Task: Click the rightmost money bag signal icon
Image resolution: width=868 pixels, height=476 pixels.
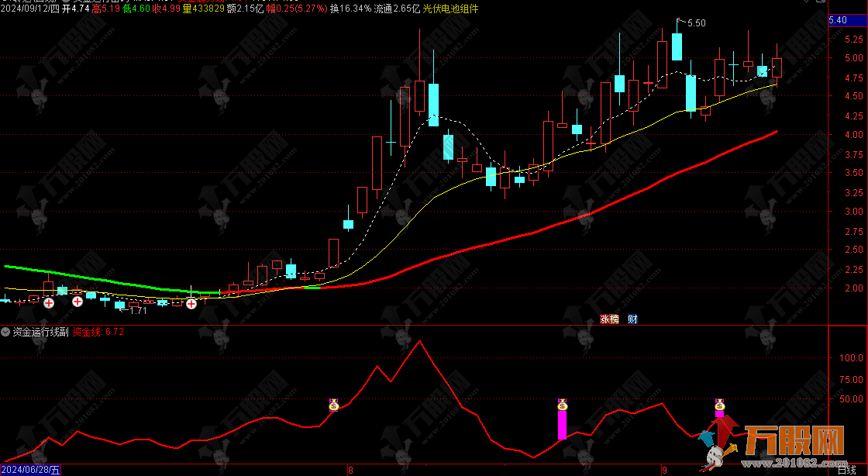Action: click(x=720, y=405)
